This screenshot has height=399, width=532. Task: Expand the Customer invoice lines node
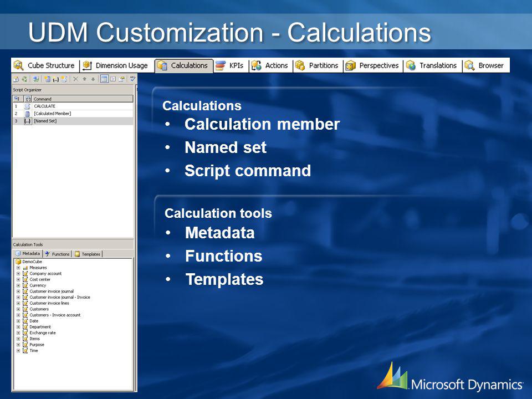pos(18,303)
